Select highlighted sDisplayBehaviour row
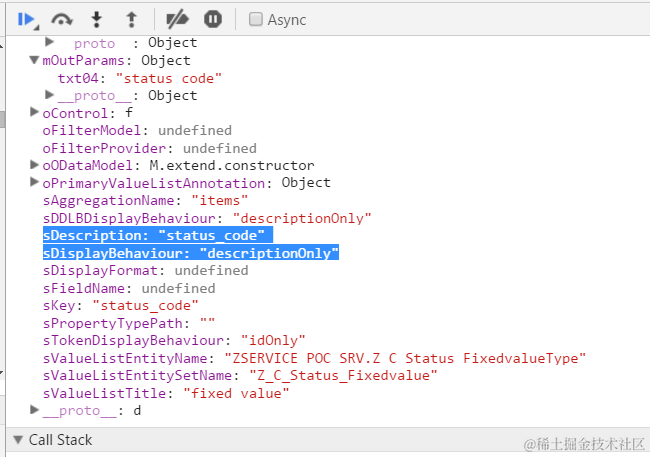Viewport: 650px width, 457px height. (x=191, y=253)
